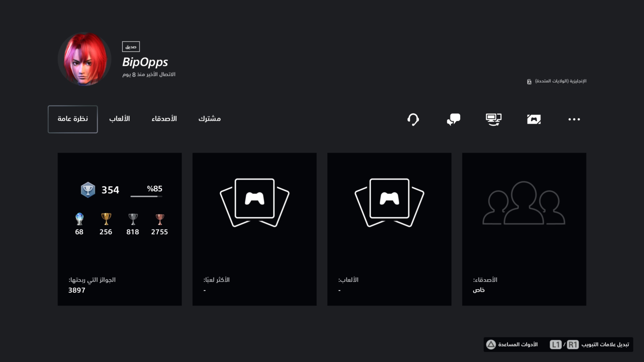Open the three-dots more options menu

(x=574, y=119)
